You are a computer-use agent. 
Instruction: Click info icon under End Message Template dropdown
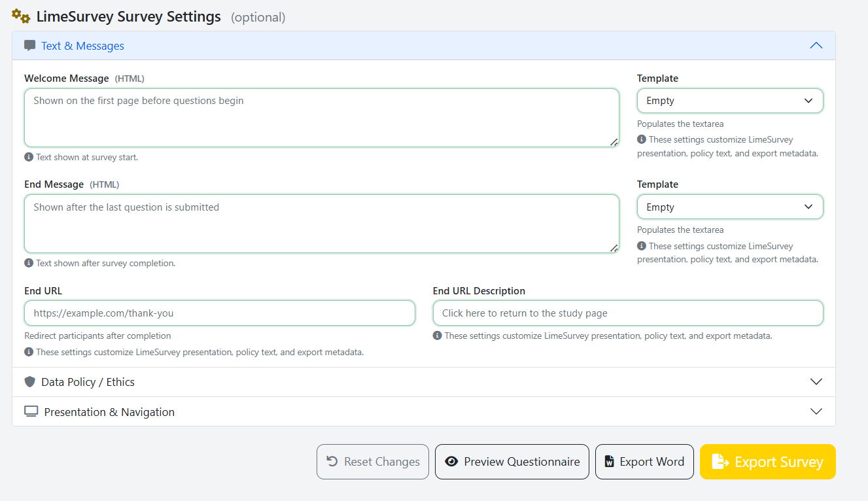coord(642,246)
